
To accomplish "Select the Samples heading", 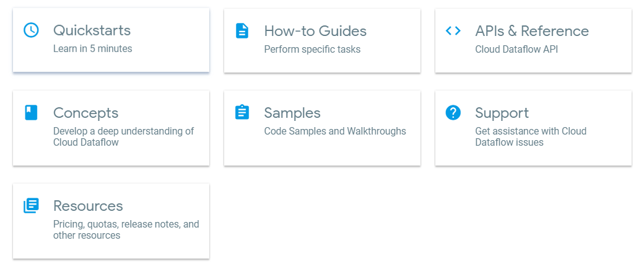I will click(x=292, y=113).
